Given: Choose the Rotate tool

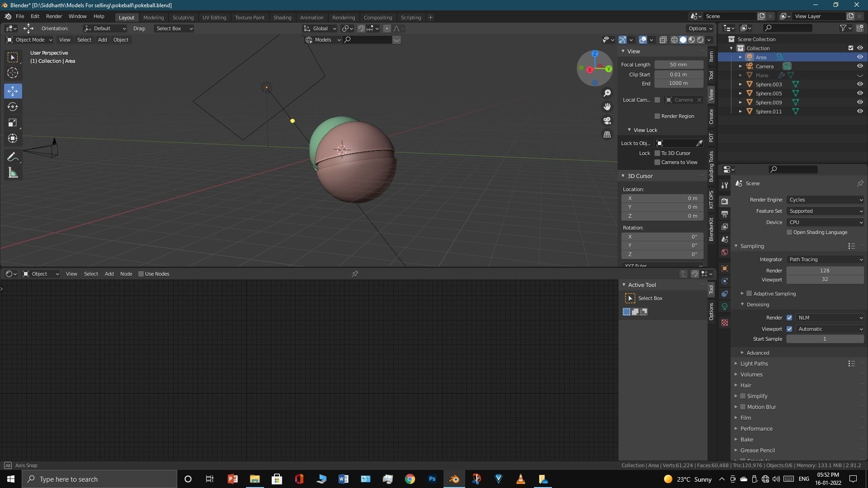Looking at the screenshot, I should [13, 107].
